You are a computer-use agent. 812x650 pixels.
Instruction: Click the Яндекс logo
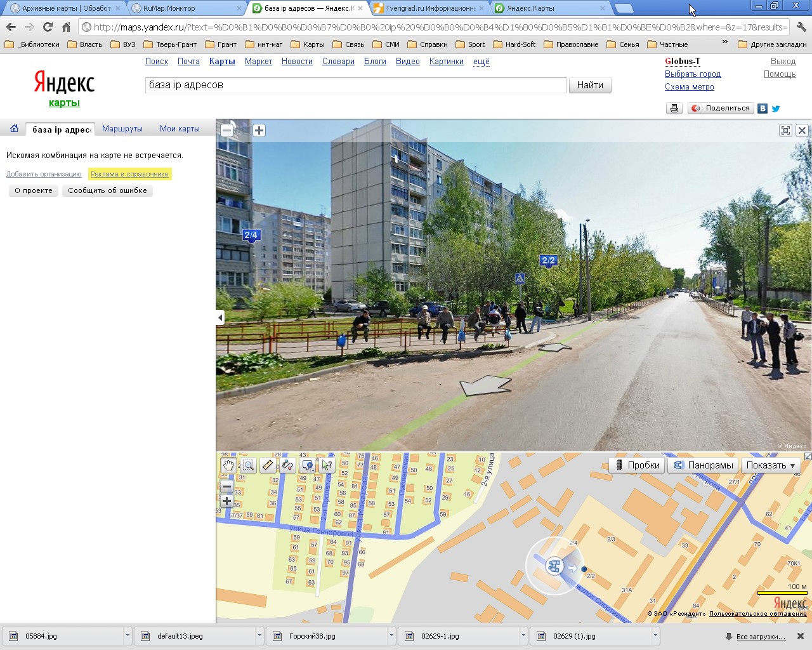(x=64, y=83)
